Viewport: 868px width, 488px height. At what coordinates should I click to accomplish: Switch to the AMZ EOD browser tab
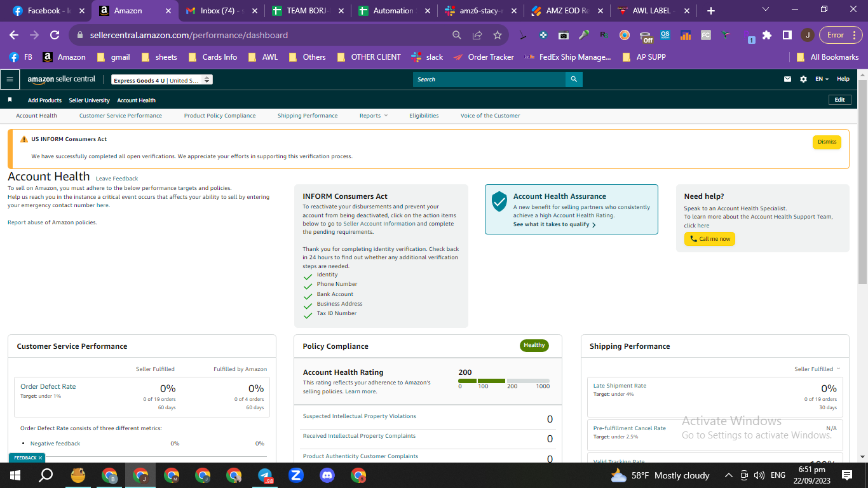(566, 11)
